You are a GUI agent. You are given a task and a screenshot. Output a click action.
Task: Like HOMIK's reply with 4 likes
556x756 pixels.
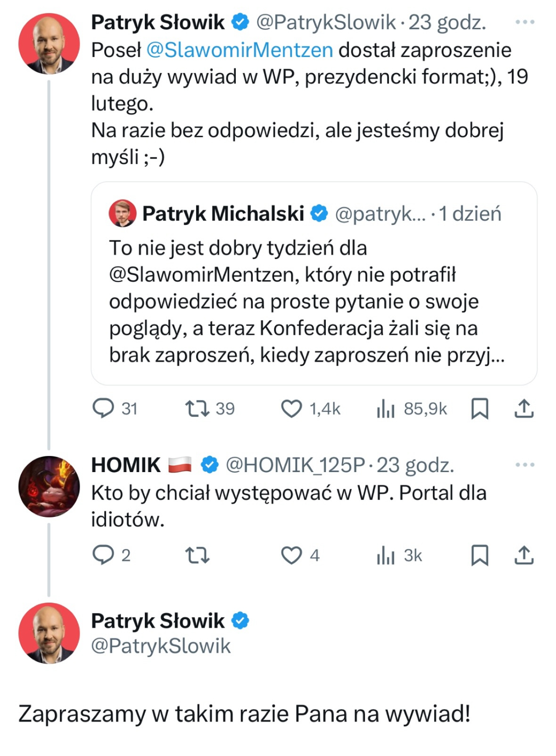(x=291, y=555)
